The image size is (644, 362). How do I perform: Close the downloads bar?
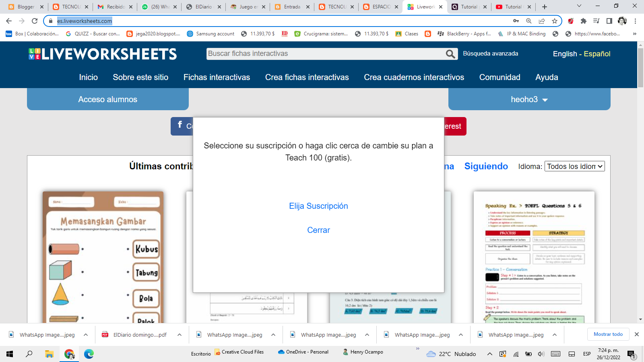[x=637, y=334]
